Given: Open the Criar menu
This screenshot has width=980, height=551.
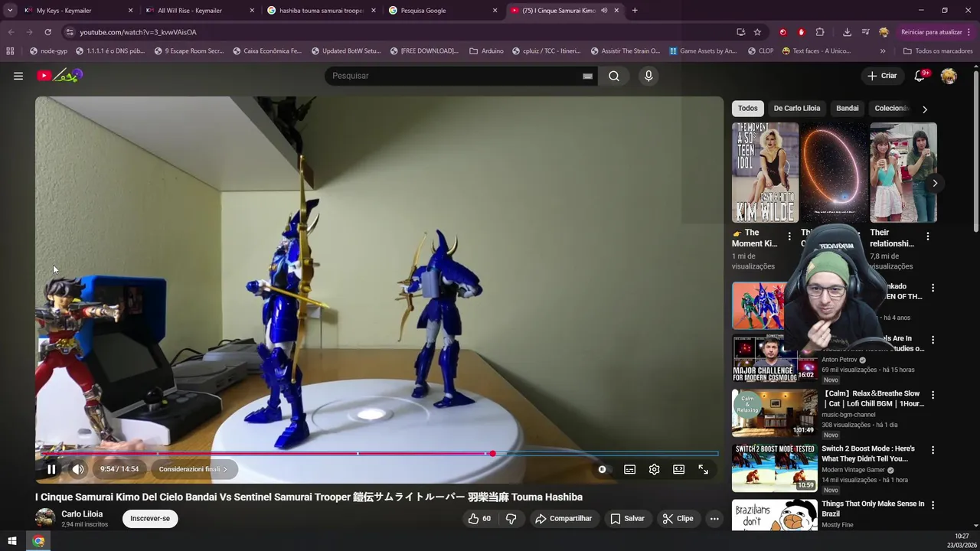Looking at the screenshot, I should click(882, 76).
